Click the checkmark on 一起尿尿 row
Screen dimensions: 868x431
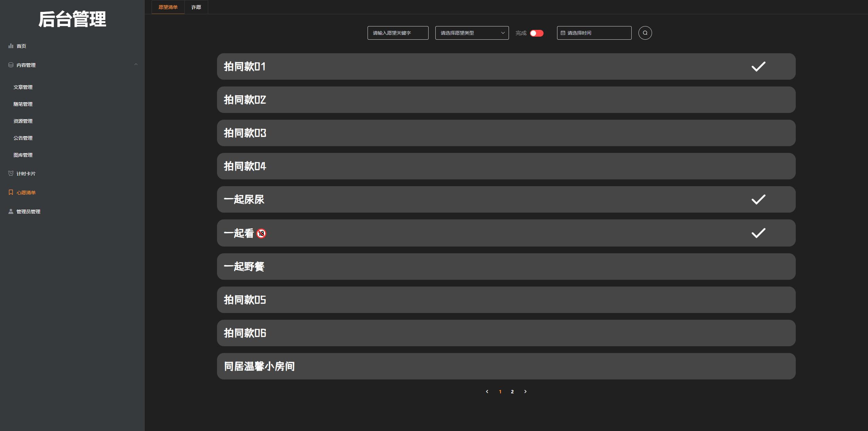click(x=758, y=199)
